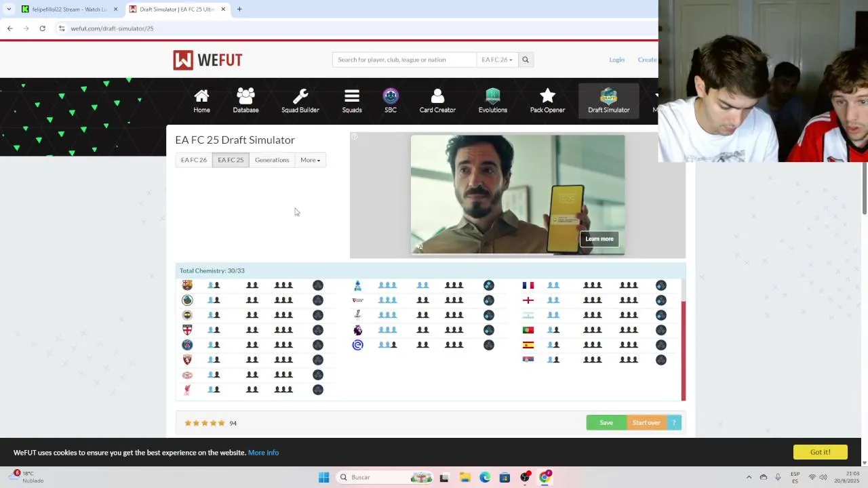The width and height of the screenshot is (868, 488).
Task: Click the video advertisement thumbnail
Action: [x=517, y=195]
